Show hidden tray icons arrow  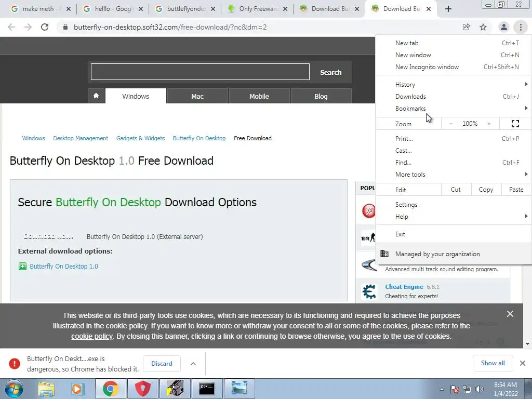(442, 389)
